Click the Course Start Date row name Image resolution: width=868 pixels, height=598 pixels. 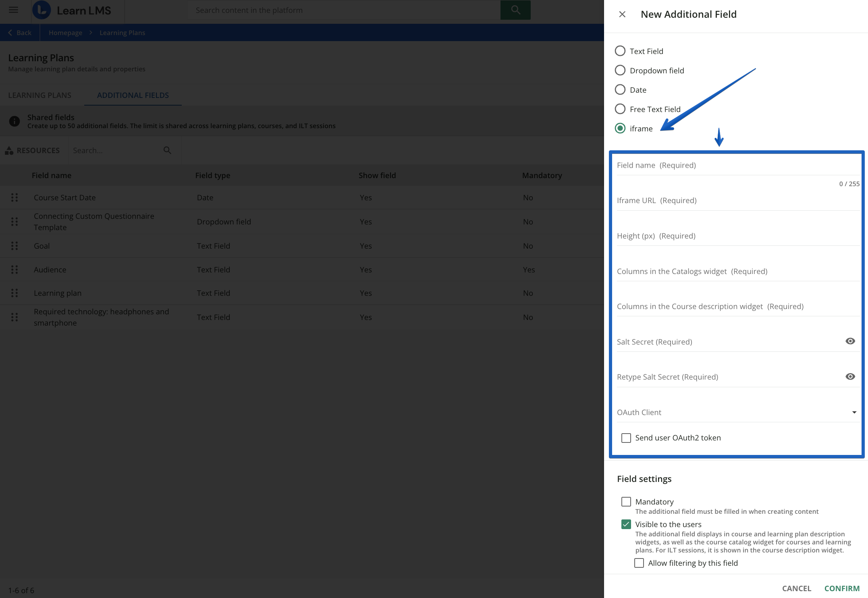tap(65, 197)
